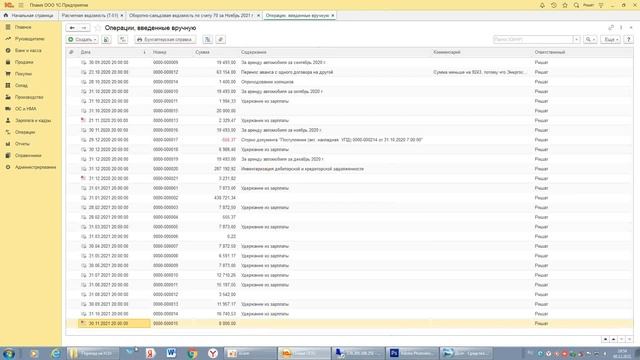Viewport: 640px width, 360px height.
Task: Add this page to favorites star
Action: click(x=97, y=28)
